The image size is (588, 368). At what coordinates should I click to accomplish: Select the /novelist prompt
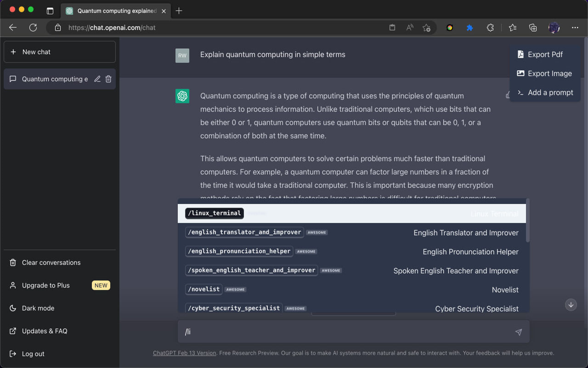tap(352, 290)
